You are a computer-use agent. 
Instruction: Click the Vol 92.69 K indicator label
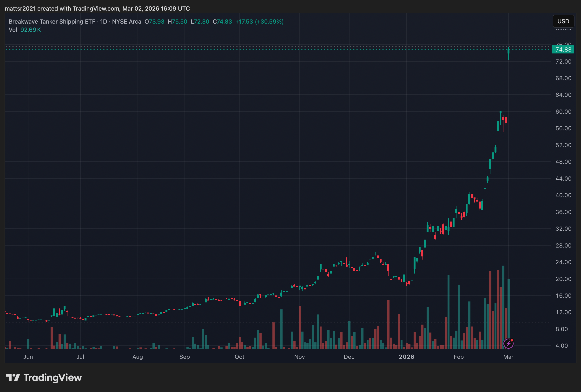[25, 30]
